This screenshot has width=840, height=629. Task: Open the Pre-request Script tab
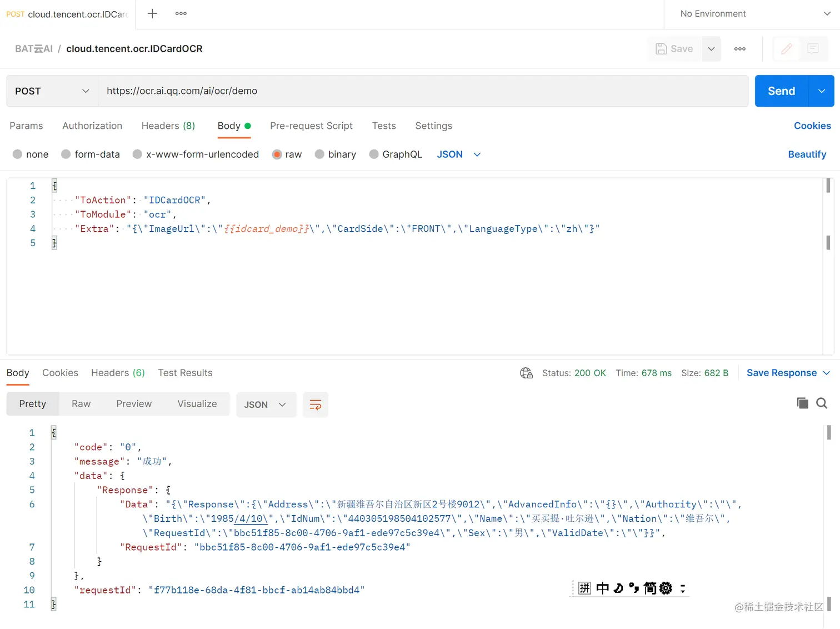coord(311,126)
